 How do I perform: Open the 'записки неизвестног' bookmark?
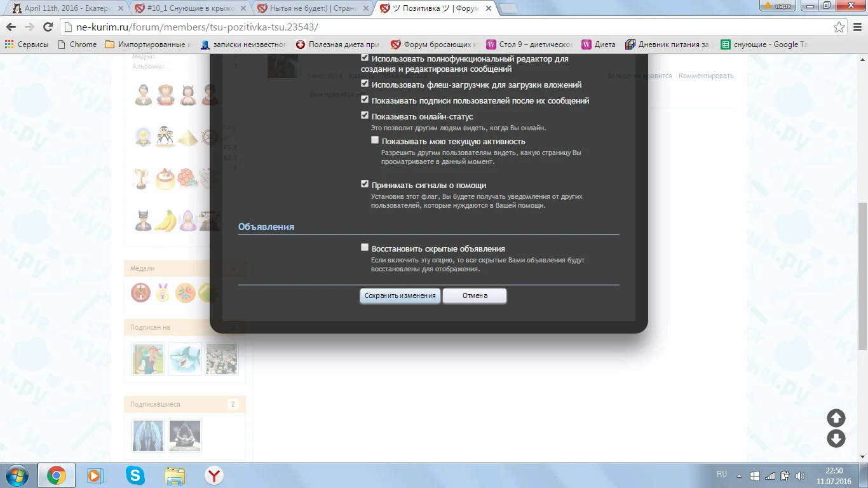click(243, 44)
